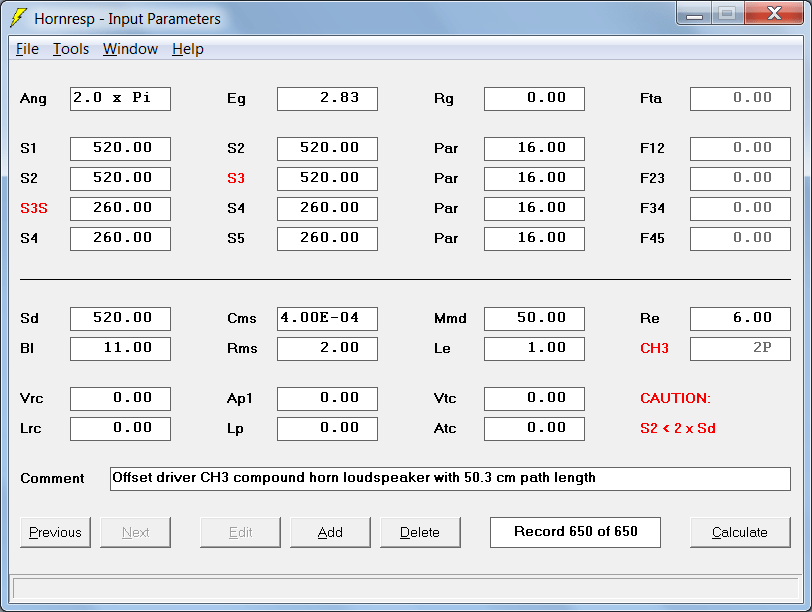Click the CH3 field showing 2P

point(741,348)
